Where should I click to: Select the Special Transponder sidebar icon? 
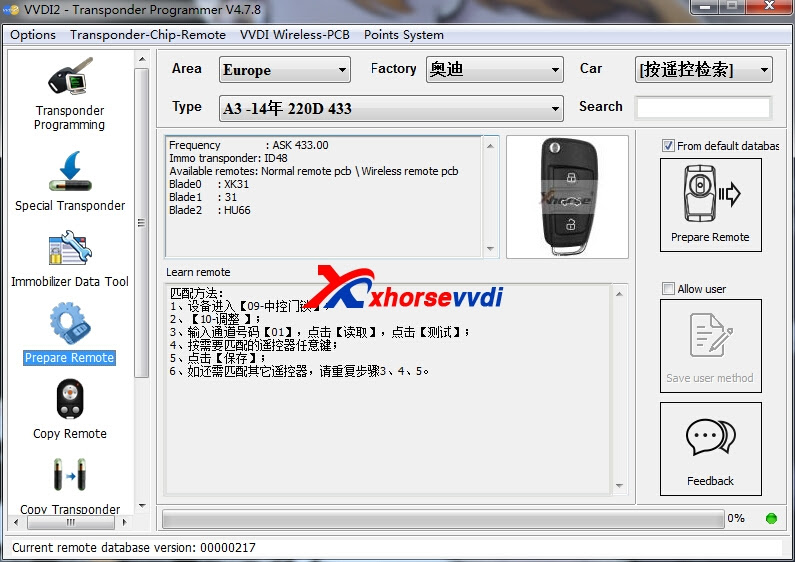click(x=70, y=171)
